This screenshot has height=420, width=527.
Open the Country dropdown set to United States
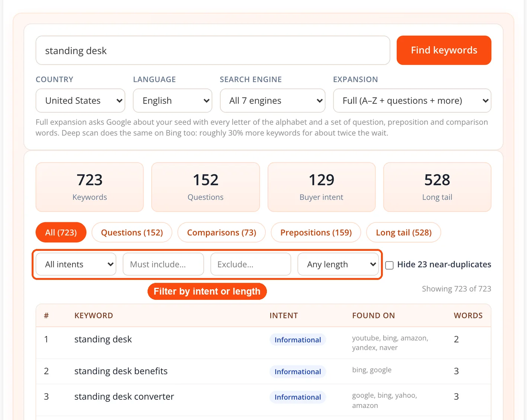point(80,101)
